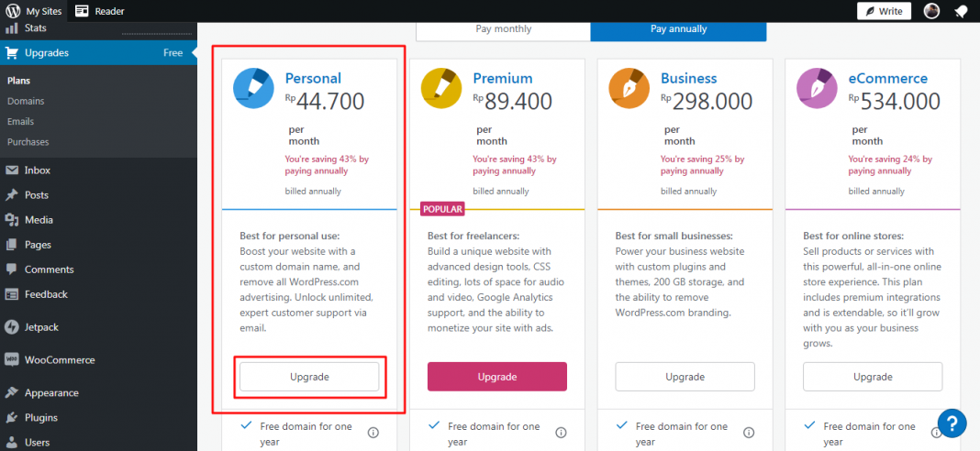
Task: Click the Upgrades shopping cart icon
Action: (x=11, y=53)
